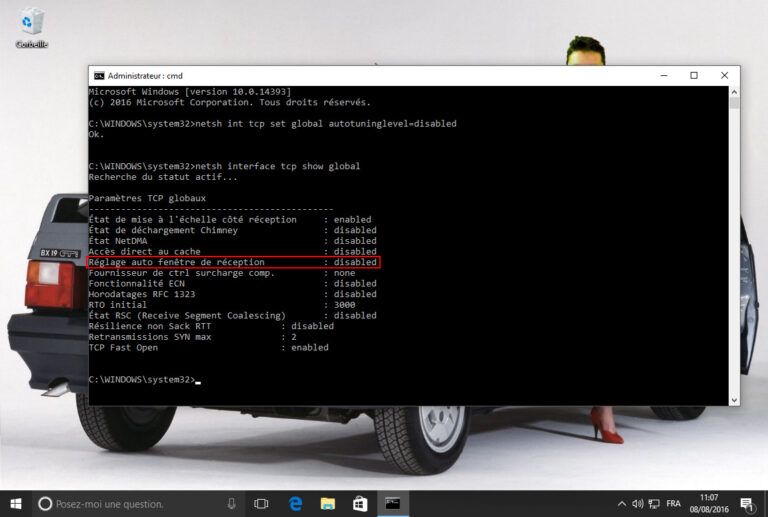
Task: Launch Microsoft Edge from the taskbar
Action: (x=296, y=503)
